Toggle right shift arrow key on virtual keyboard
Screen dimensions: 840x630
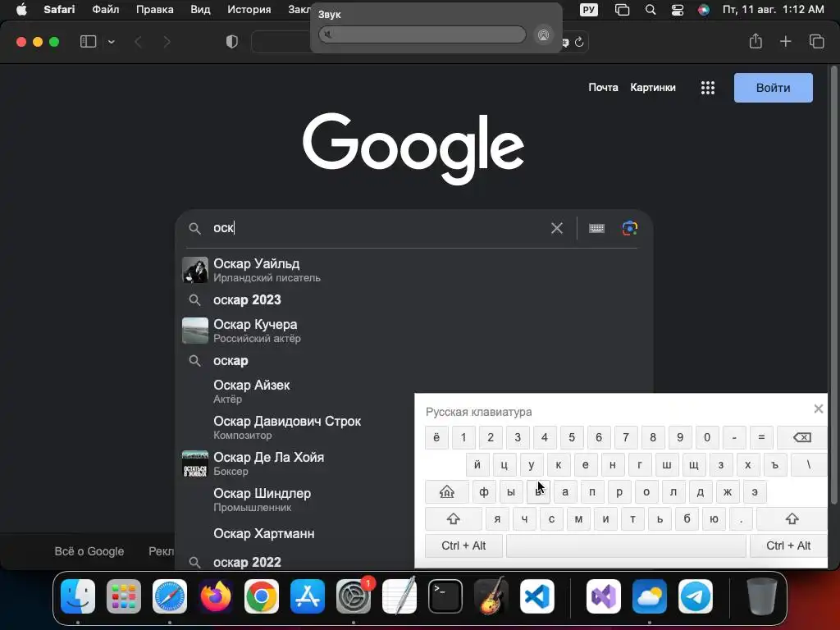tap(792, 518)
